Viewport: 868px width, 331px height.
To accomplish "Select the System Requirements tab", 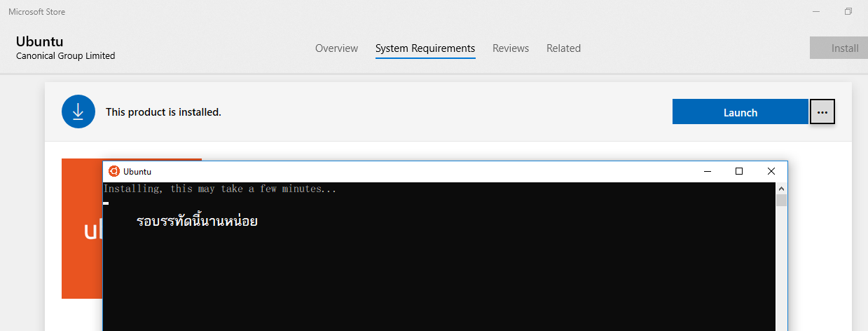I will click(425, 48).
